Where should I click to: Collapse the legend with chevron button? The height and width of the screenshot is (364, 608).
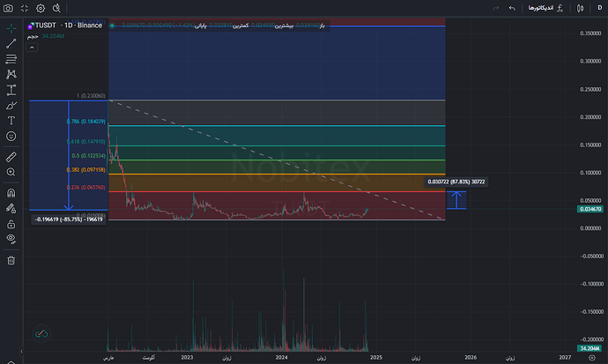(32, 48)
